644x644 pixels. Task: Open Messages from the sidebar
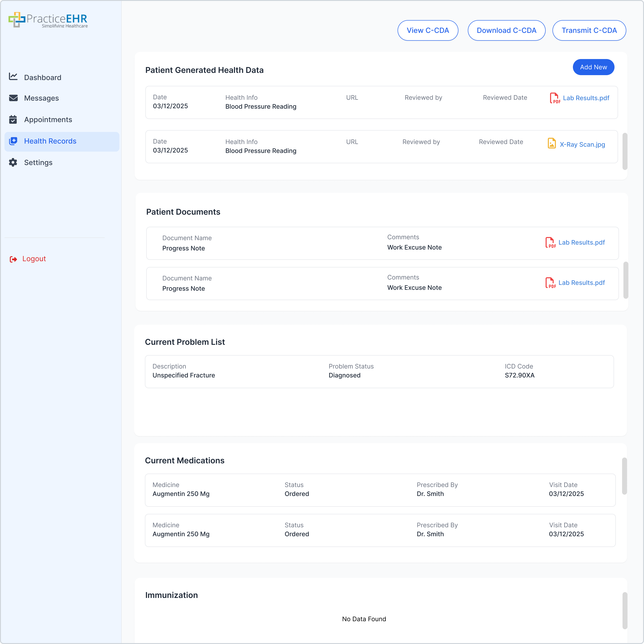[41, 98]
